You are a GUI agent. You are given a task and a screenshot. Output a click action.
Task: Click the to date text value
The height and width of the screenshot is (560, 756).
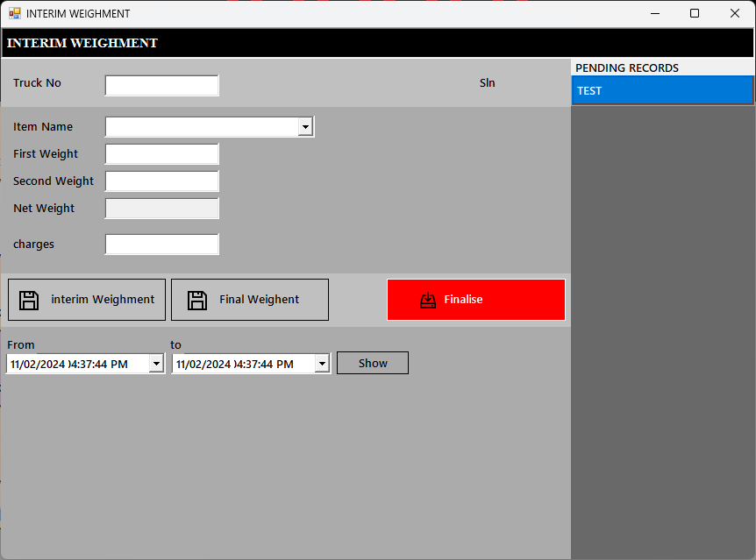pyautogui.click(x=236, y=364)
